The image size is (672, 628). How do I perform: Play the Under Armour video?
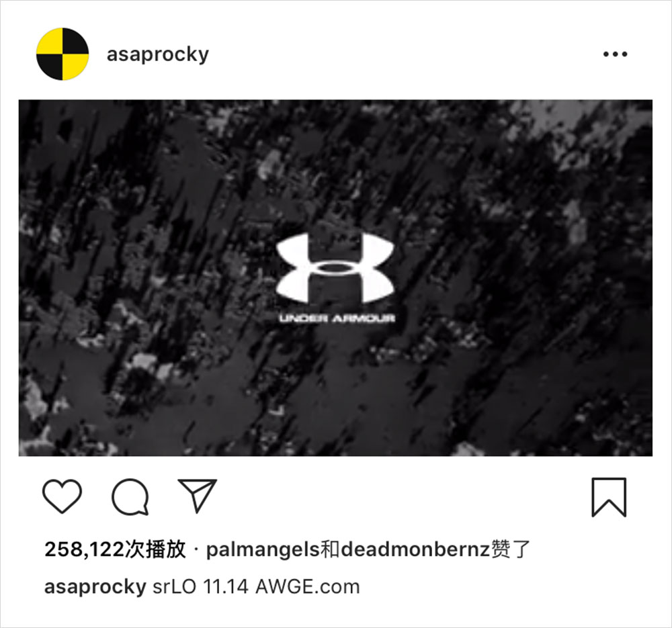335,278
